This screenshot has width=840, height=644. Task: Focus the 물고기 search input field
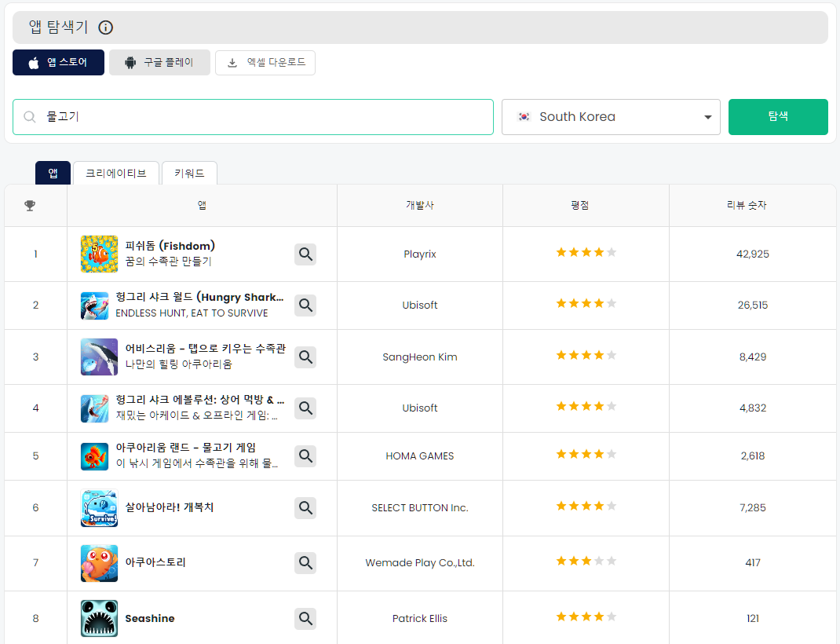click(253, 117)
